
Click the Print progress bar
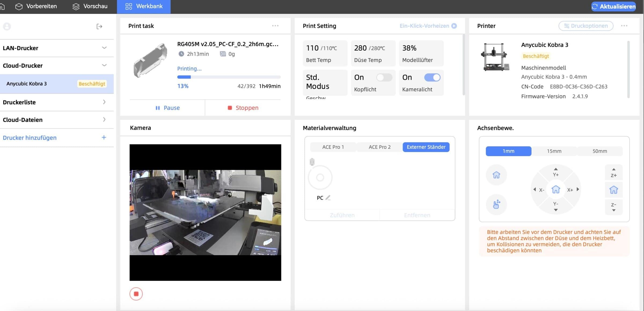(229, 77)
